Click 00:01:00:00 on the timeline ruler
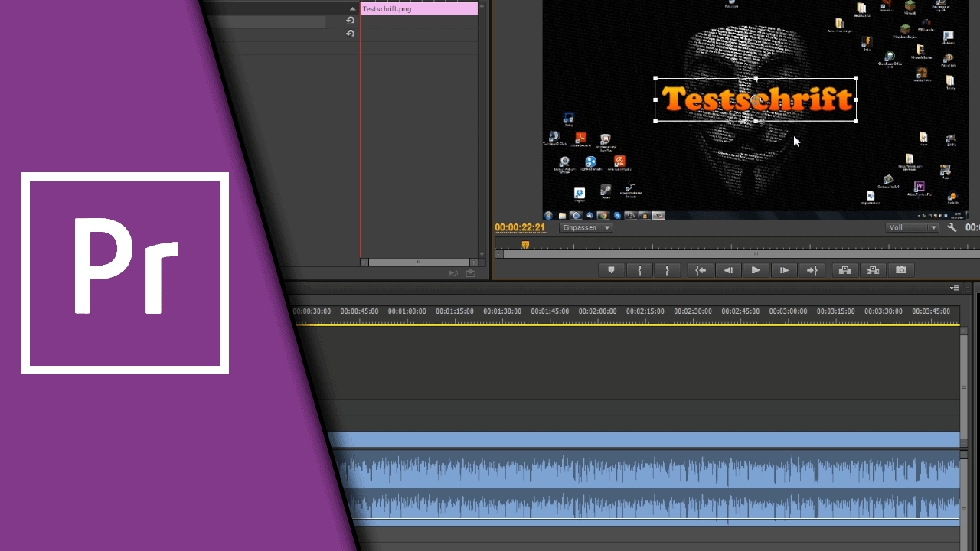 tap(407, 311)
